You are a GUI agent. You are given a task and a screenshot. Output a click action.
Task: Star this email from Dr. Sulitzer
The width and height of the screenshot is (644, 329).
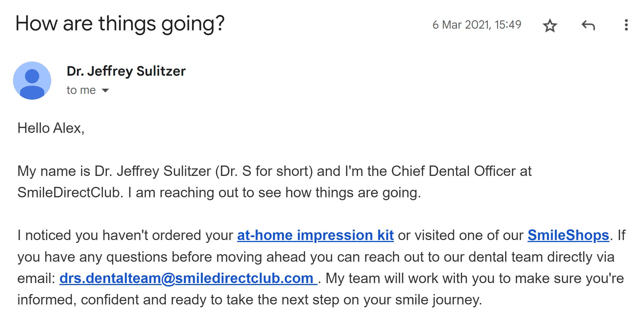550,26
